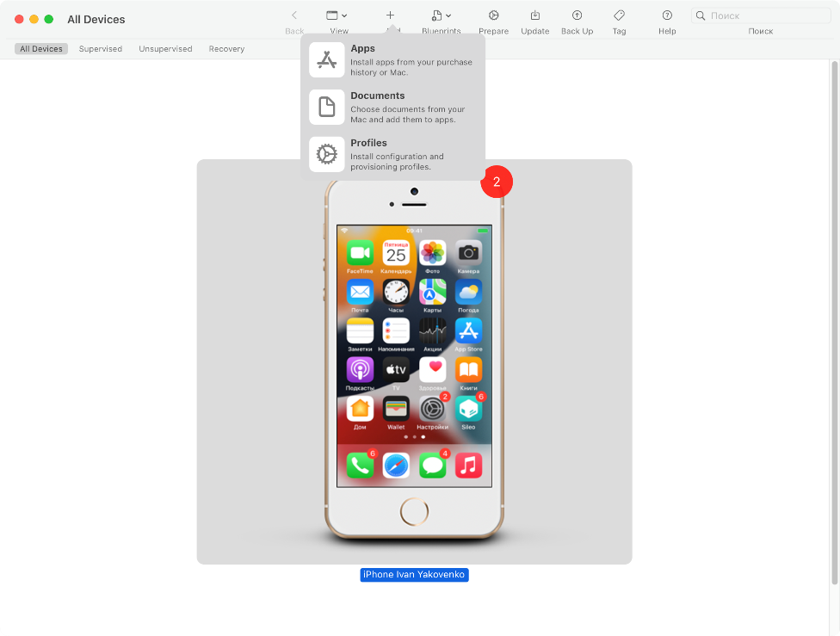Click the Подкасты podcasts icon on iPhone
Image resolution: width=840 pixels, height=636 pixels.
click(x=360, y=370)
